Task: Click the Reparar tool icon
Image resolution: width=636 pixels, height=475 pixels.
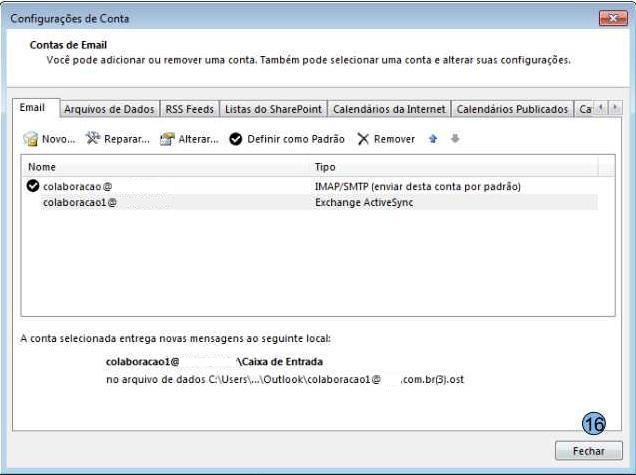Action: pyautogui.click(x=94, y=139)
